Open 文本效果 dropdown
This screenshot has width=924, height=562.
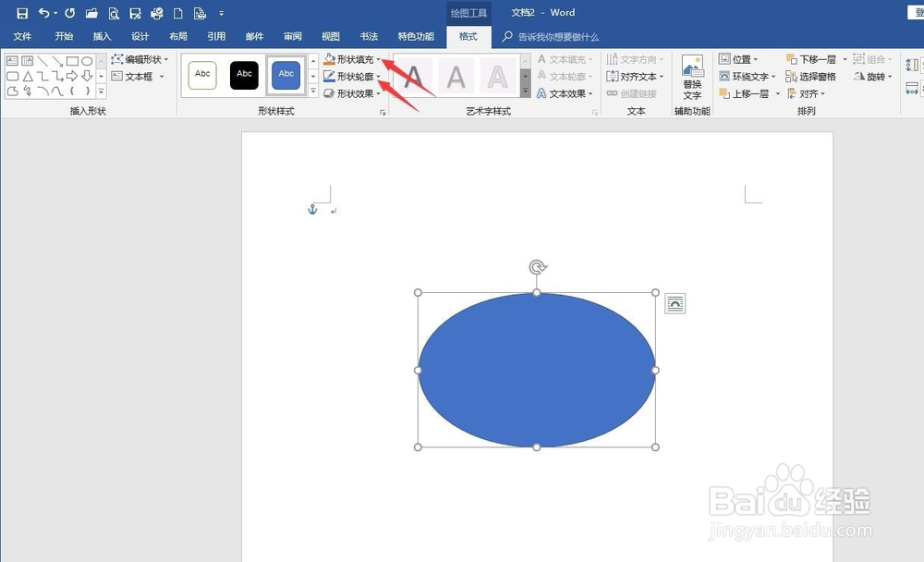pos(565,93)
